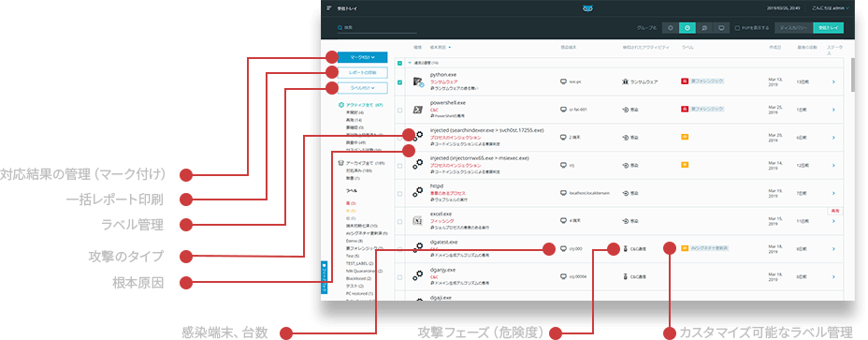Click the owl logo in header
The width and height of the screenshot is (868, 340).
(x=587, y=8)
